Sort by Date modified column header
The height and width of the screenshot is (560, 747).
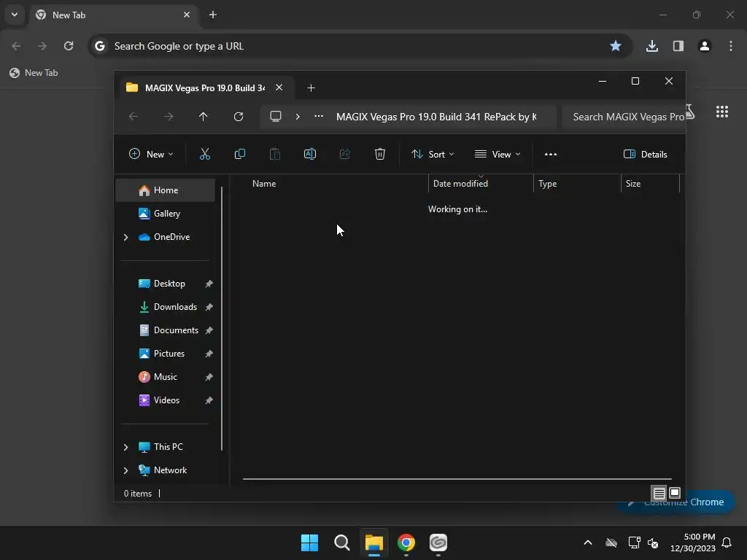481,183
